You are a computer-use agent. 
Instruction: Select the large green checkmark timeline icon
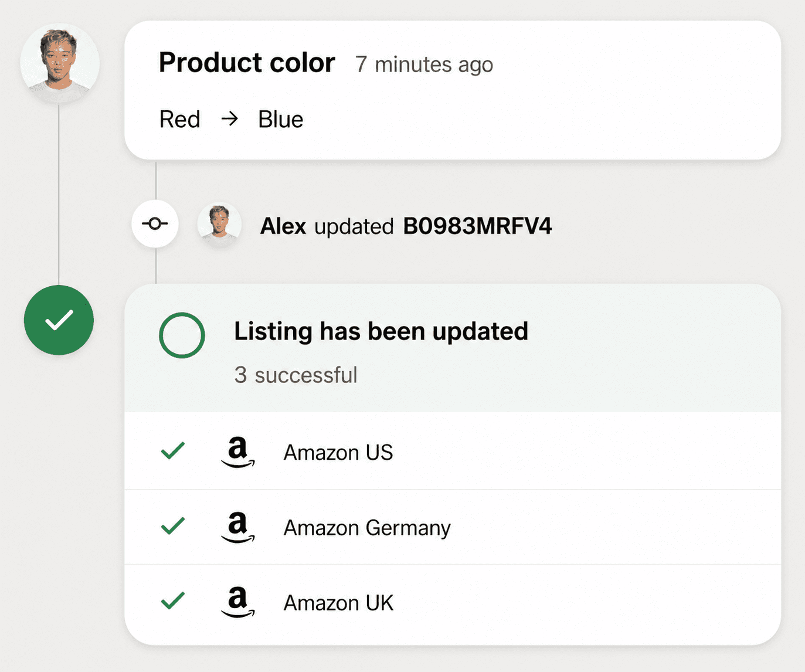tap(59, 320)
